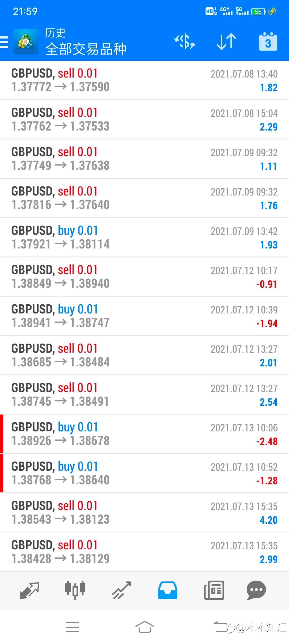Select the sell trade with profit 4.20
Screen dimensions: 289x644
(x=144, y=513)
